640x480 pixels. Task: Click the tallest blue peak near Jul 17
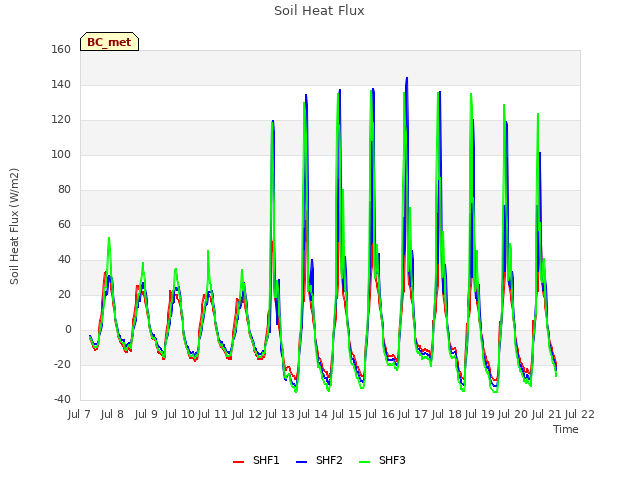[407, 78]
